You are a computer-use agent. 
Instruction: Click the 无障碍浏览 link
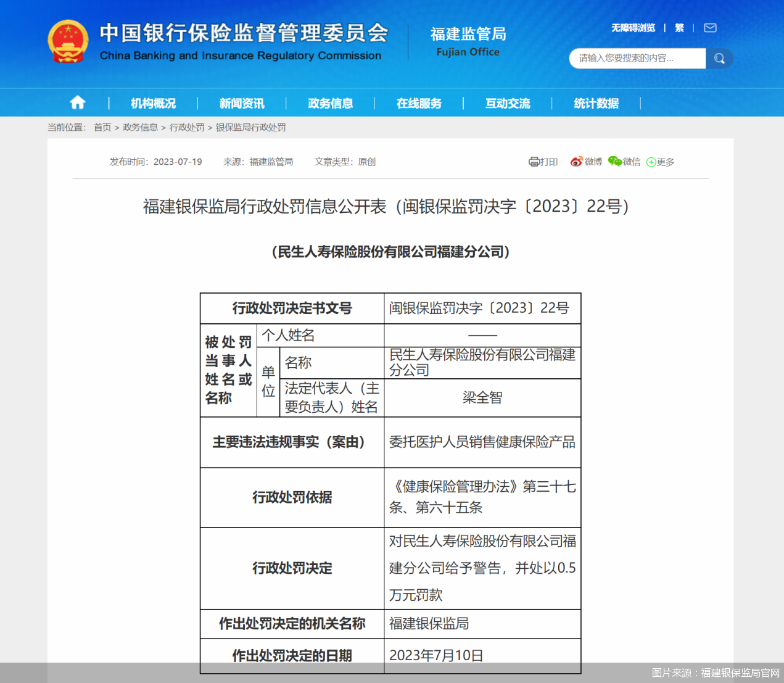click(x=633, y=28)
